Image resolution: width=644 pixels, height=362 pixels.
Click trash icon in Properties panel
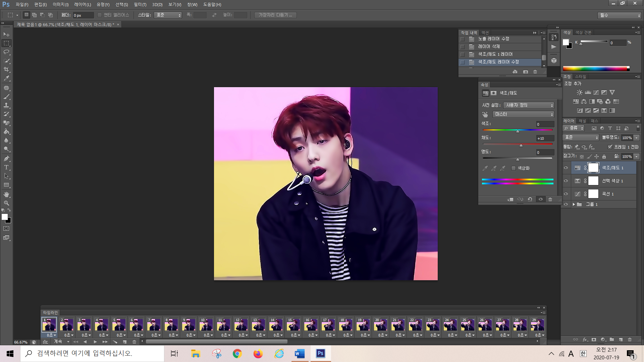[x=550, y=199]
